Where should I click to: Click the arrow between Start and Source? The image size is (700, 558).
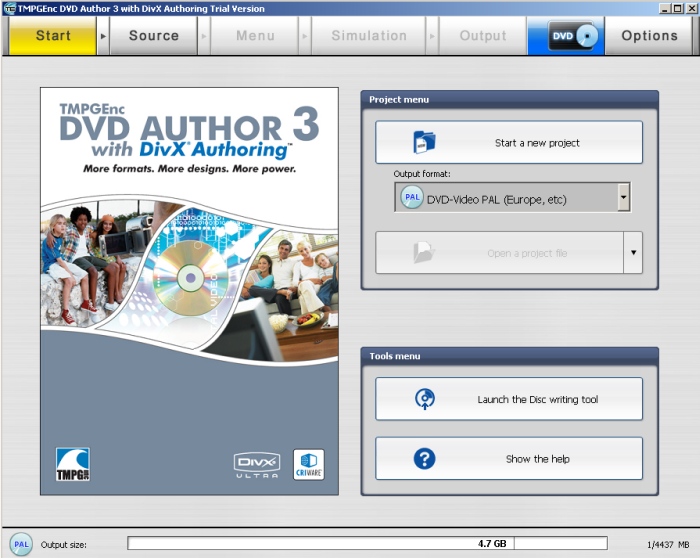pos(103,36)
